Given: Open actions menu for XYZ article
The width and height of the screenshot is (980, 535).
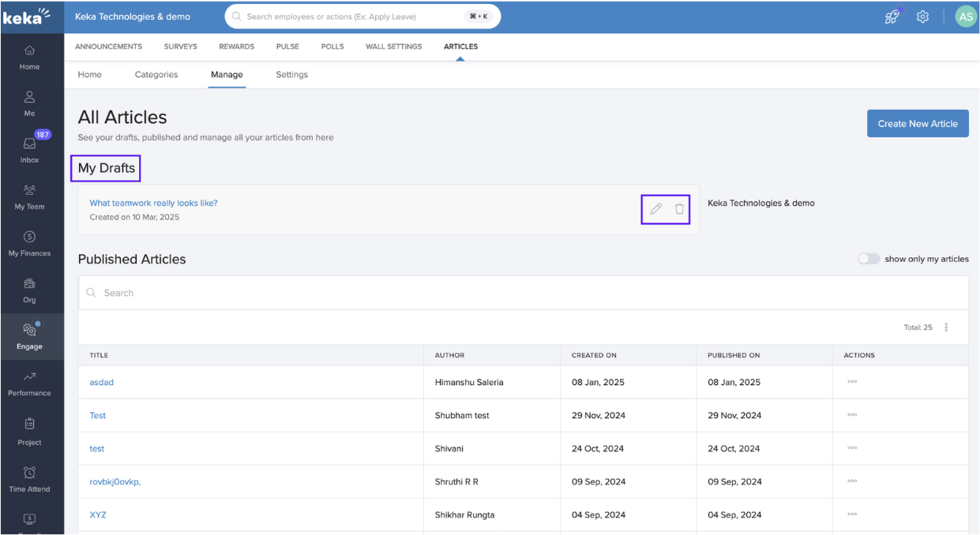Looking at the screenshot, I should point(852,514).
